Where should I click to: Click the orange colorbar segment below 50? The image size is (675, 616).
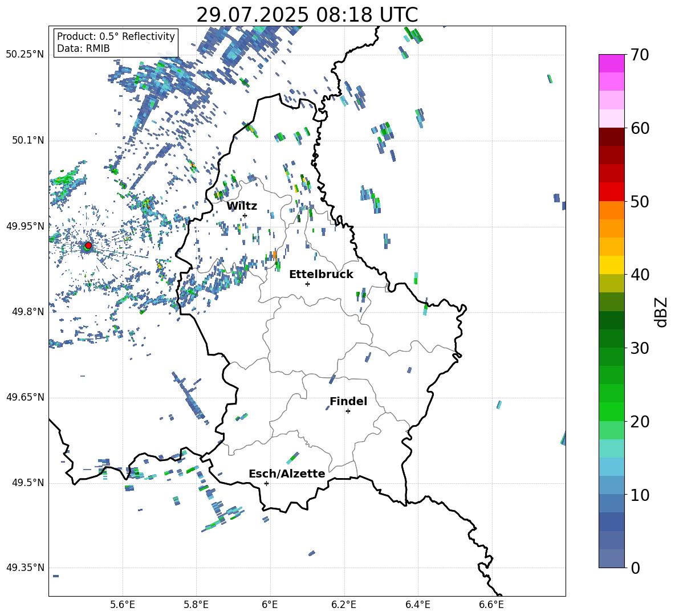point(612,210)
